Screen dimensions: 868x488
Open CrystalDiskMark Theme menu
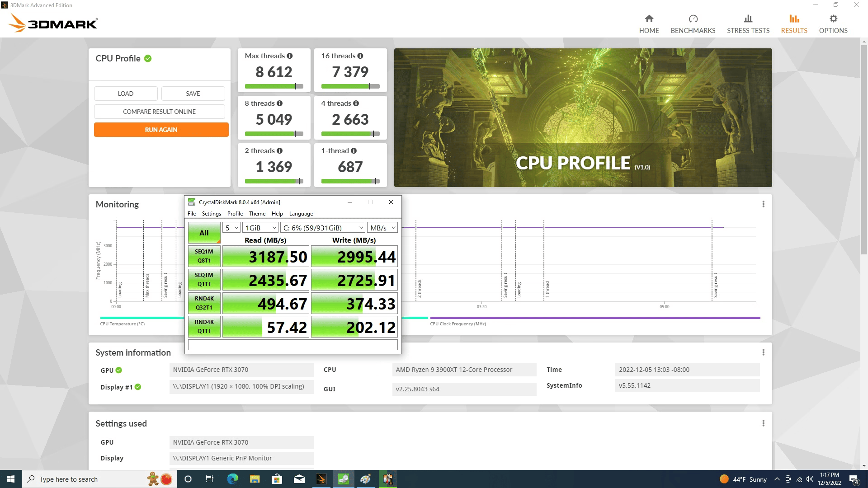(x=257, y=214)
